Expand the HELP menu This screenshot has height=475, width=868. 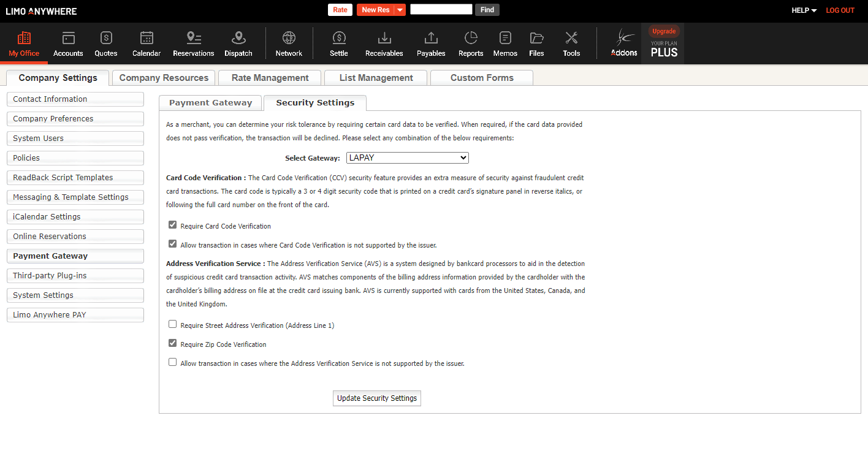[804, 10]
